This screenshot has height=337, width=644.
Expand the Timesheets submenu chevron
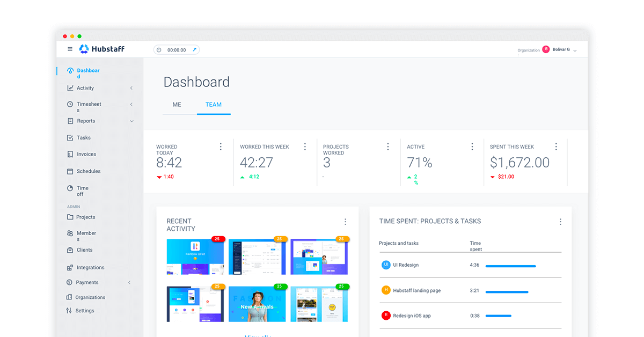[x=131, y=105]
